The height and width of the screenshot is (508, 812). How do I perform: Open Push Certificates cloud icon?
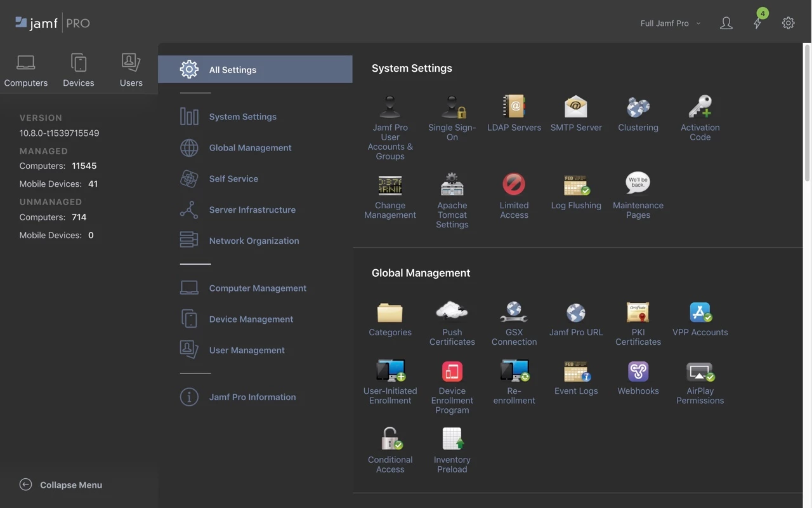click(452, 311)
